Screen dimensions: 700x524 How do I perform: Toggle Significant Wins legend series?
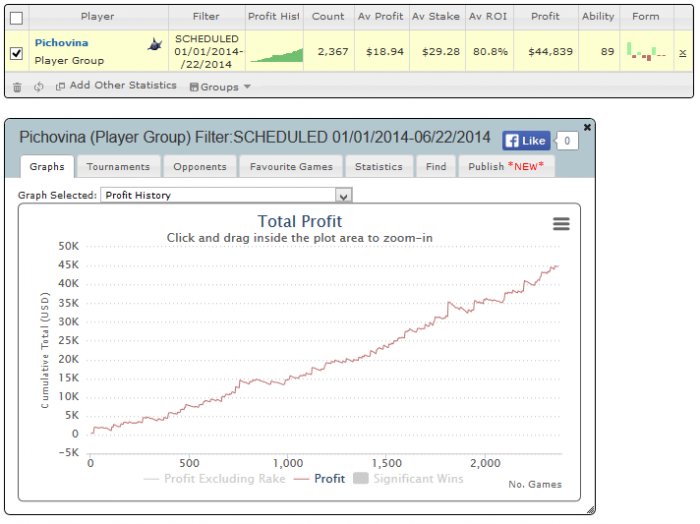(408, 478)
